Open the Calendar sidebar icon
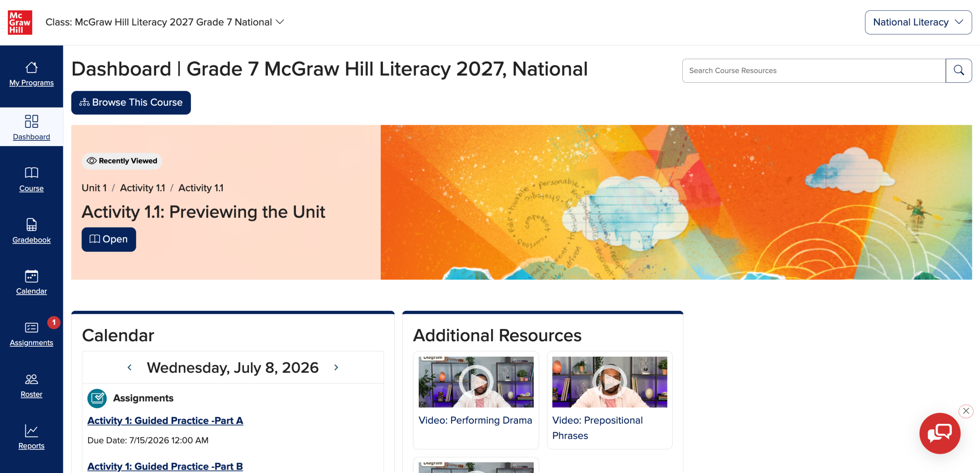This screenshot has width=980, height=473. pyautogui.click(x=31, y=276)
